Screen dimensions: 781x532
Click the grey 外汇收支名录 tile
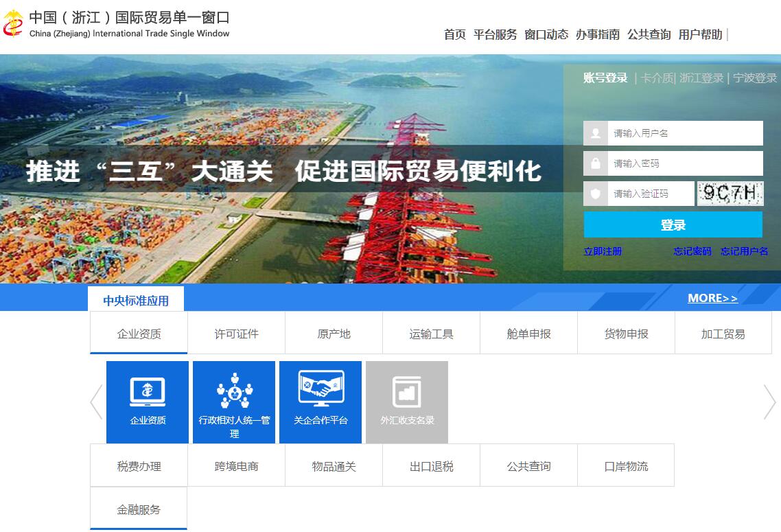point(407,402)
